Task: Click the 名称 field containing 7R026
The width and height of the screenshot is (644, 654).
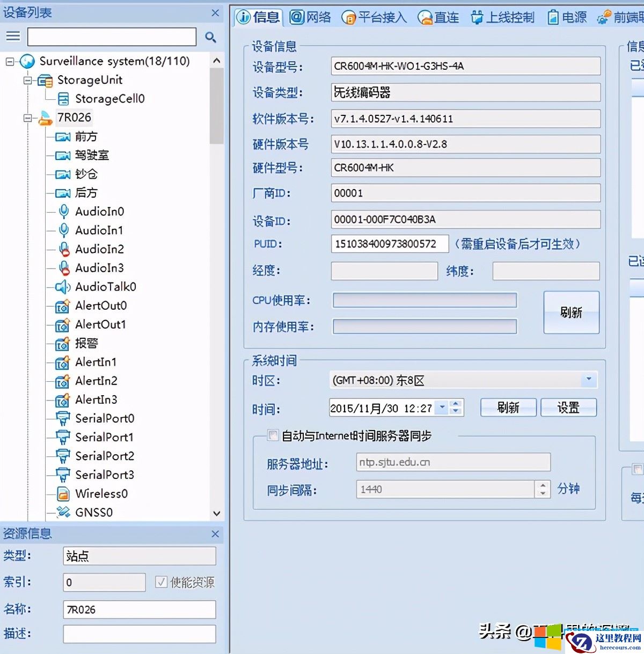Action: click(x=140, y=609)
